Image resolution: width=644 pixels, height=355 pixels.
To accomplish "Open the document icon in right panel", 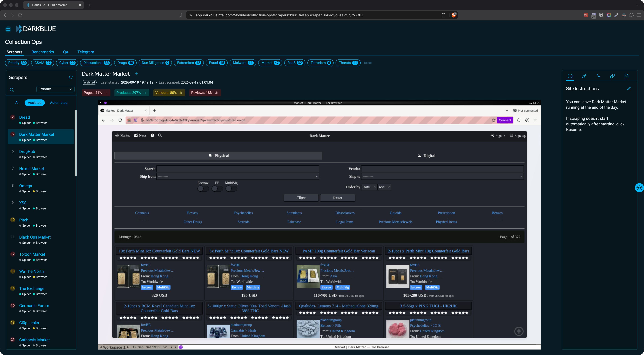I will (626, 76).
